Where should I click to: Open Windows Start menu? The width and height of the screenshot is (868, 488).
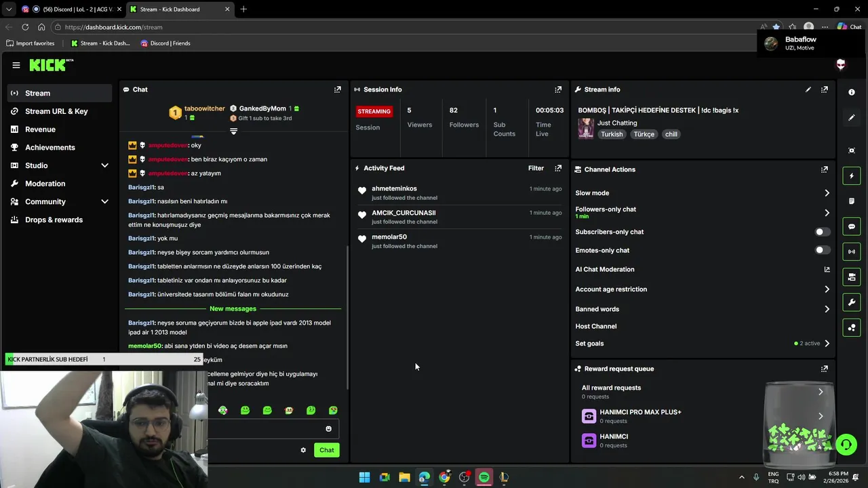pyautogui.click(x=364, y=477)
